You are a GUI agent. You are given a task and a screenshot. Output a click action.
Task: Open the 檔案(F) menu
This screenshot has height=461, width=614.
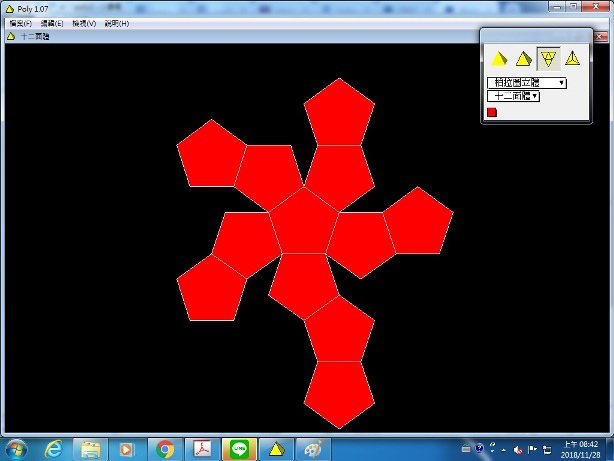coord(21,24)
